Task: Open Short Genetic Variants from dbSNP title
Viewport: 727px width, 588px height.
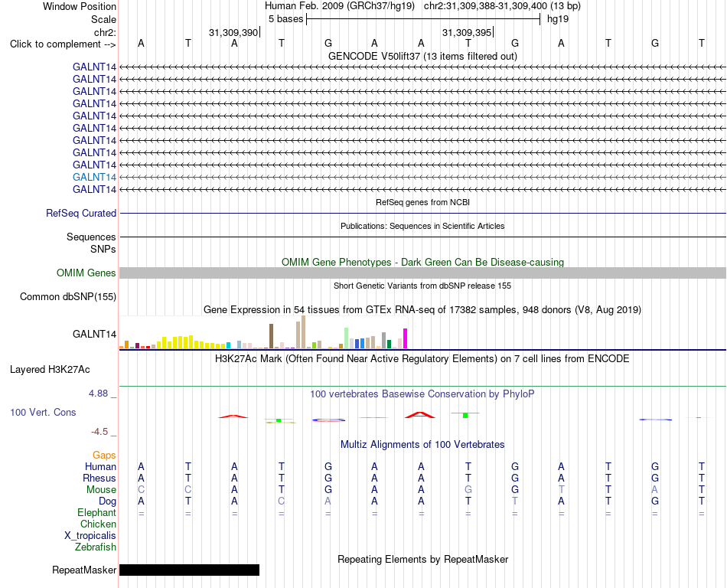Action: (422, 286)
